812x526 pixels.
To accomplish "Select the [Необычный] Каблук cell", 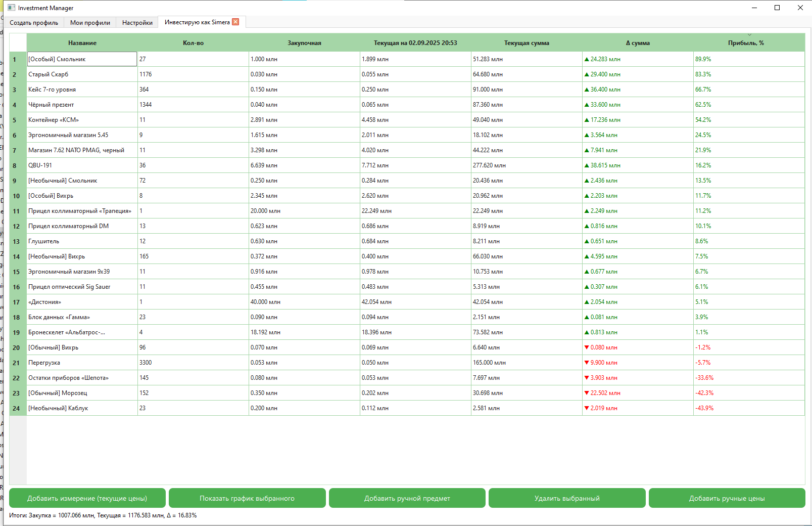I will [82, 408].
